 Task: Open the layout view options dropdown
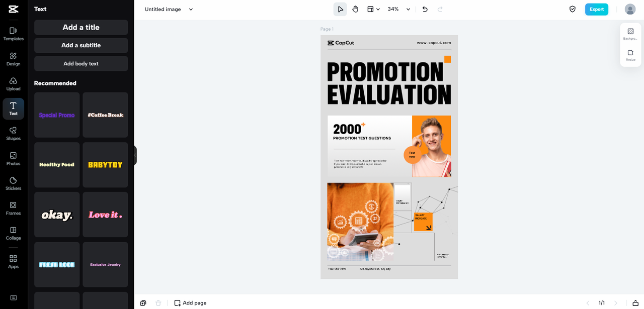point(373,9)
